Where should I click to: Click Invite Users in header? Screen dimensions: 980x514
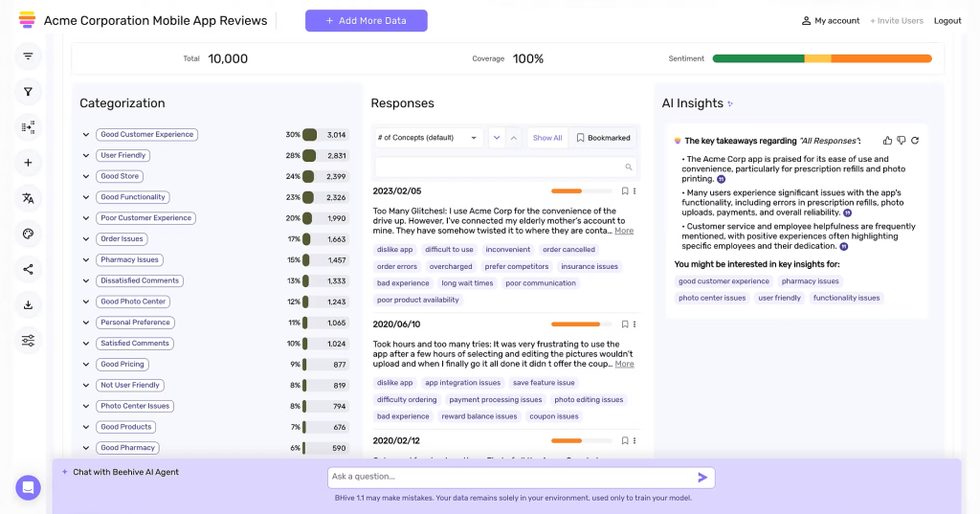897,21
